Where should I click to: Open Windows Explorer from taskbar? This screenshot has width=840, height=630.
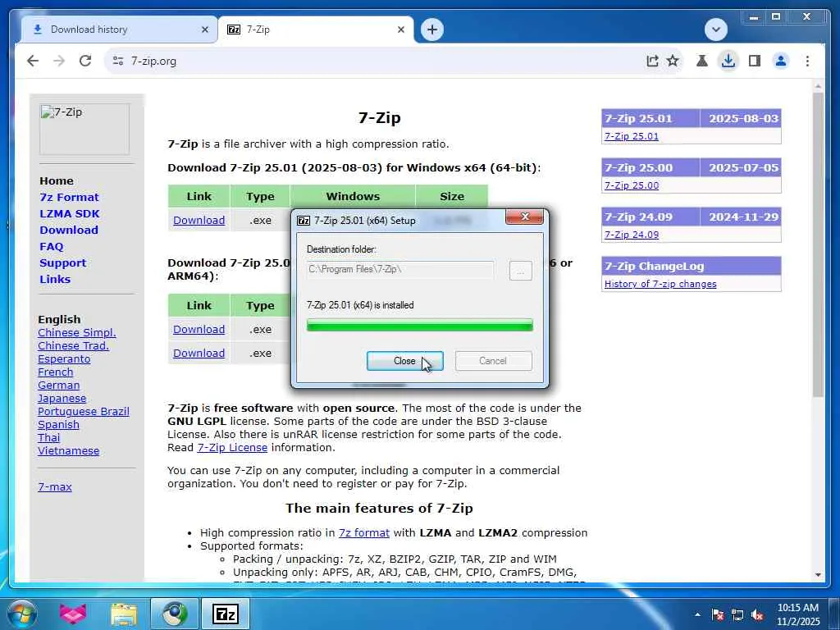(x=124, y=614)
